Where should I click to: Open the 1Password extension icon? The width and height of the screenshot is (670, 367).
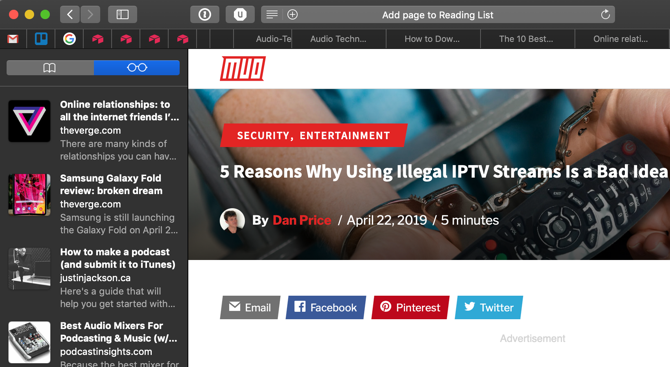pyautogui.click(x=205, y=15)
